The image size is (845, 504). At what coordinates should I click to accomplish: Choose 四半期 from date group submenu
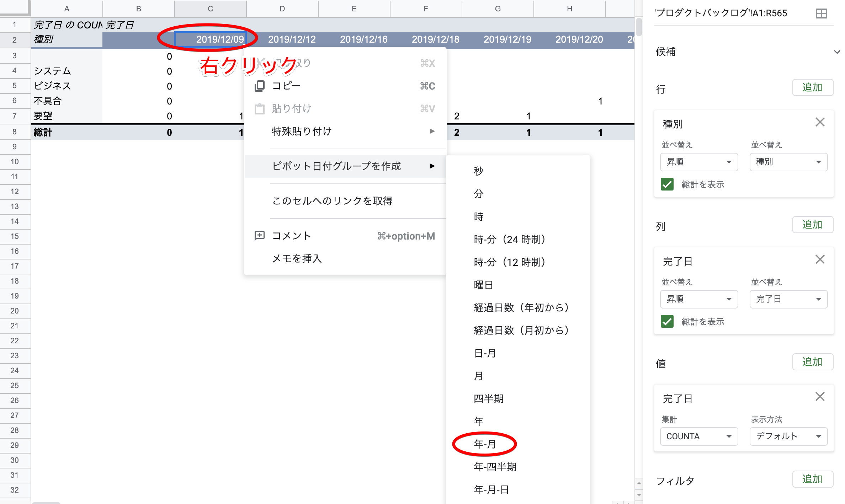tap(489, 398)
